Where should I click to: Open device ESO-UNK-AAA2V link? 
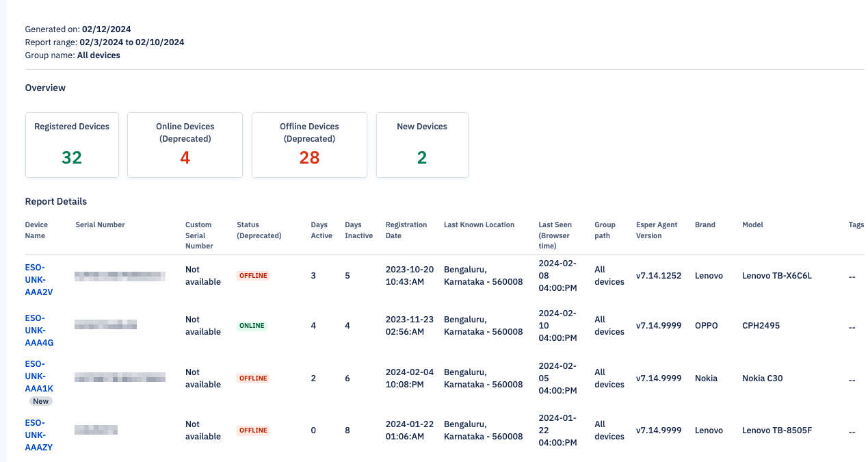[x=39, y=276]
